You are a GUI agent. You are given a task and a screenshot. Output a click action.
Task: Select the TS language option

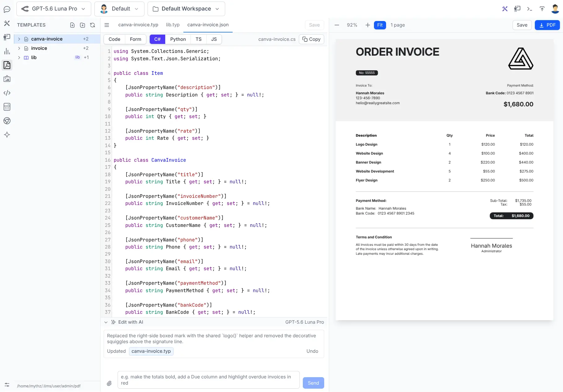click(199, 39)
